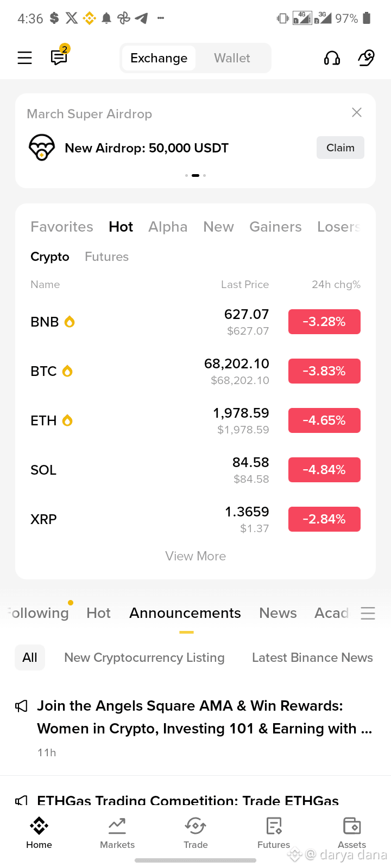Viewport: 391px width, 868px height.
Task: Tap the customer support headset icon
Action: click(332, 58)
